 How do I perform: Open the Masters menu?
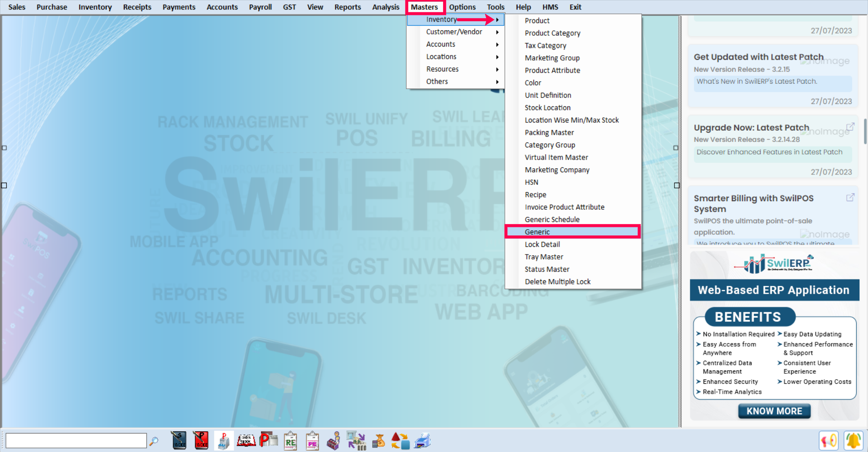(425, 7)
